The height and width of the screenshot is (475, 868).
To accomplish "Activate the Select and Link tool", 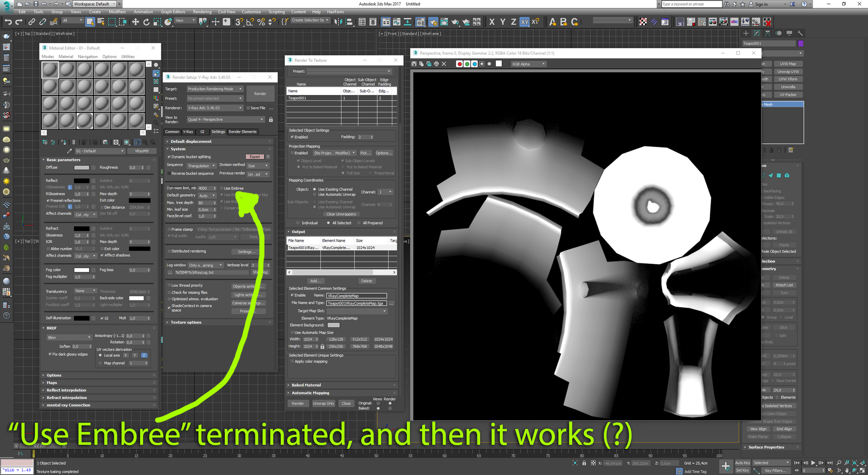I will coord(32,22).
